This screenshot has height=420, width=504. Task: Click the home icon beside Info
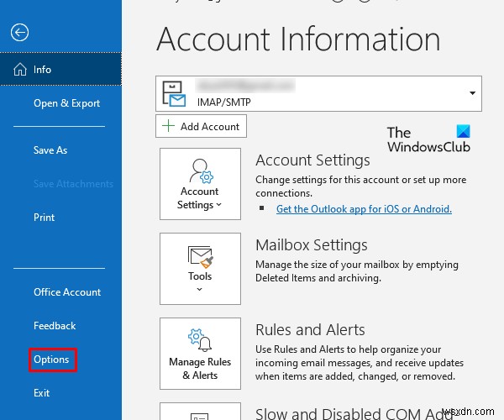click(20, 69)
